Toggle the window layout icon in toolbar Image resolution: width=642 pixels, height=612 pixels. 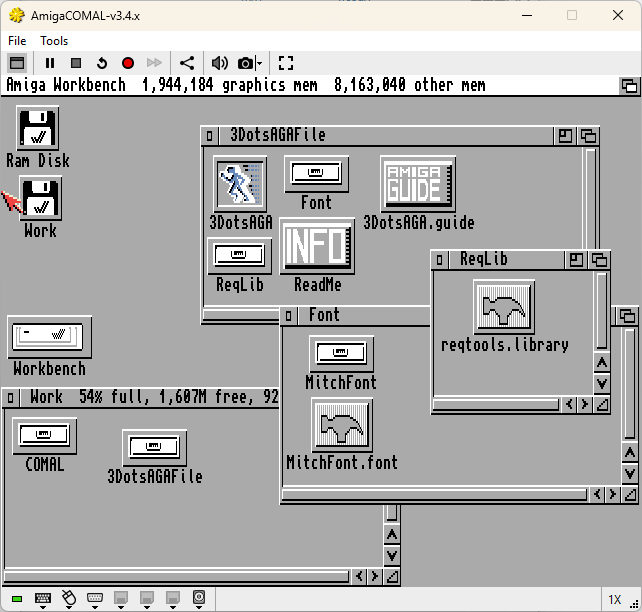pos(17,63)
